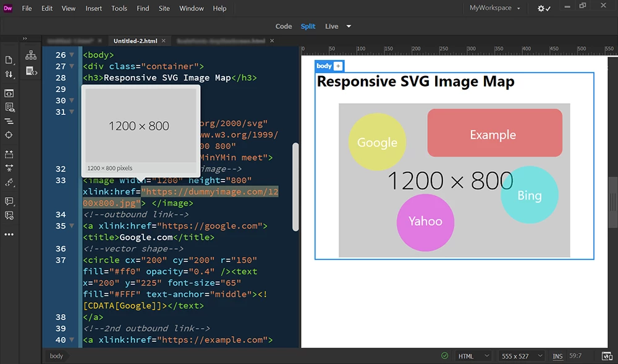Open the Window menu
The width and height of the screenshot is (618, 364).
tap(192, 8)
